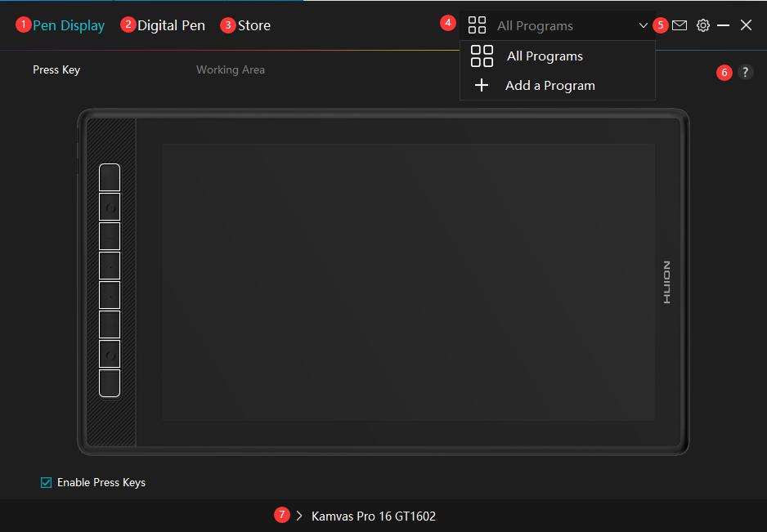
Task: Select the bottommost press key on the tablet
Action: click(x=110, y=383)
